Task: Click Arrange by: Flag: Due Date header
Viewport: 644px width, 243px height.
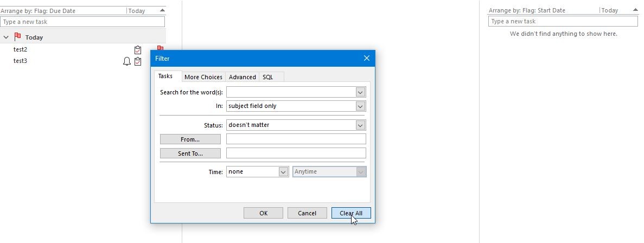Action: (38, 11)
